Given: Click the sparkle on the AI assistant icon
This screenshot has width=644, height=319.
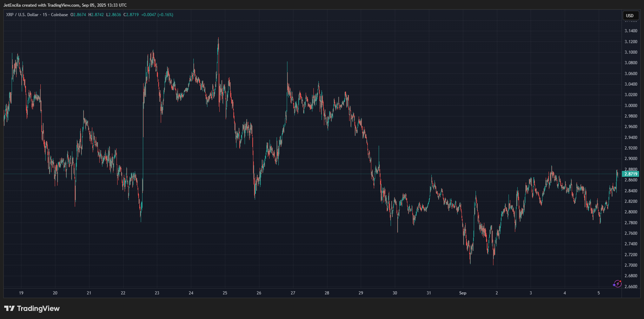Looking at the screenshot, I should [614, 285].
